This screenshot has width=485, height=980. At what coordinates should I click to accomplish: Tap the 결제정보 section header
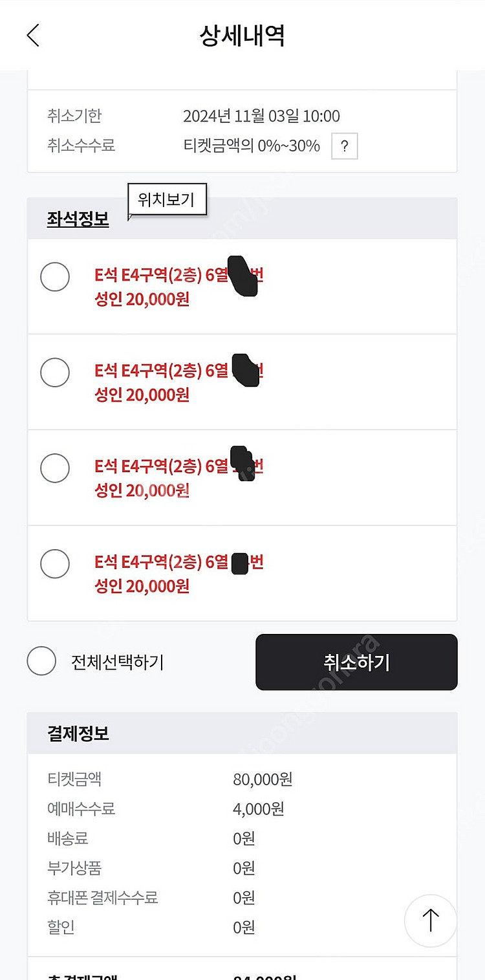tap(78, 734)
